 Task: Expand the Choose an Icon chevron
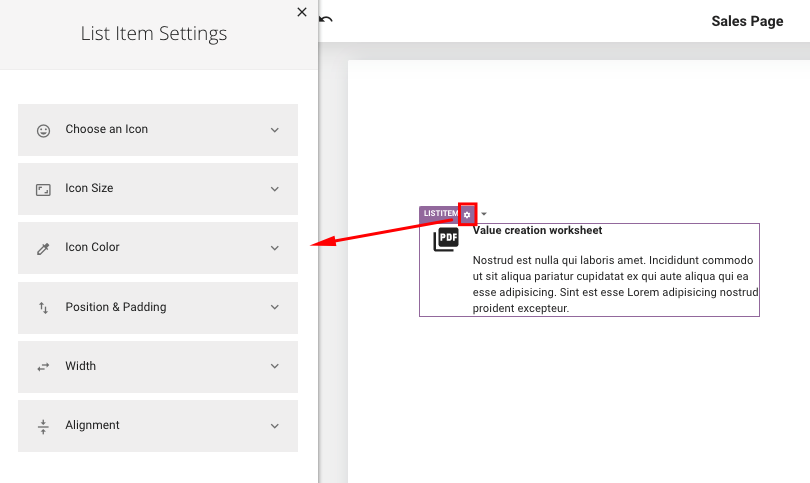[x=275, y=130]
